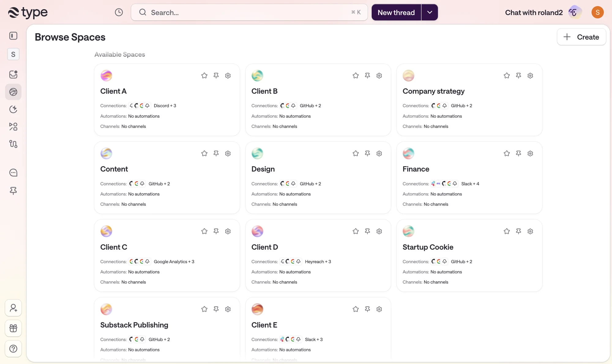Click the Slack + 4 connections text

470,184
